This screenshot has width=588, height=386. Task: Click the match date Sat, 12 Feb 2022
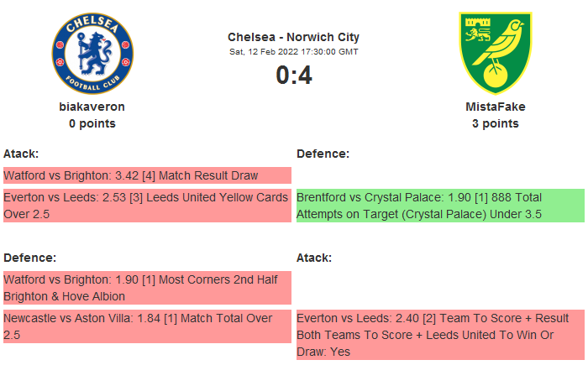pos(293,52)
